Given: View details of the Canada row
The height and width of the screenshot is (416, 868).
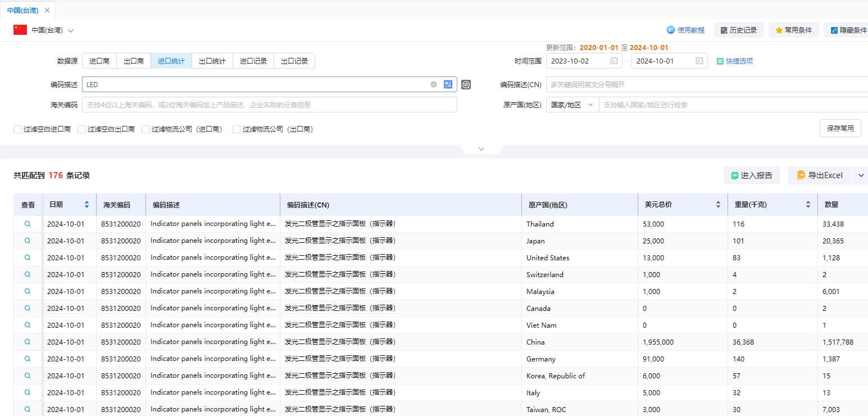Looking at the screenshot, I should tap(28, 308).
